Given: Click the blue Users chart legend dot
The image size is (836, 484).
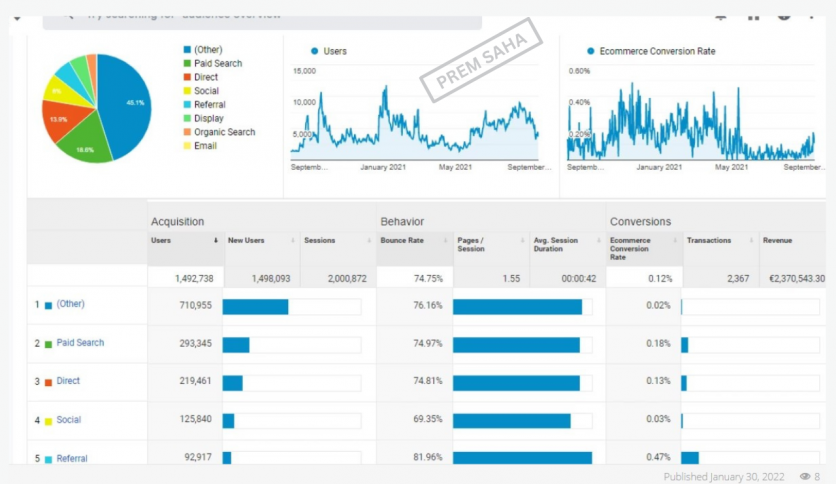Looking at the screenshot, I should (x=315, y=50).
